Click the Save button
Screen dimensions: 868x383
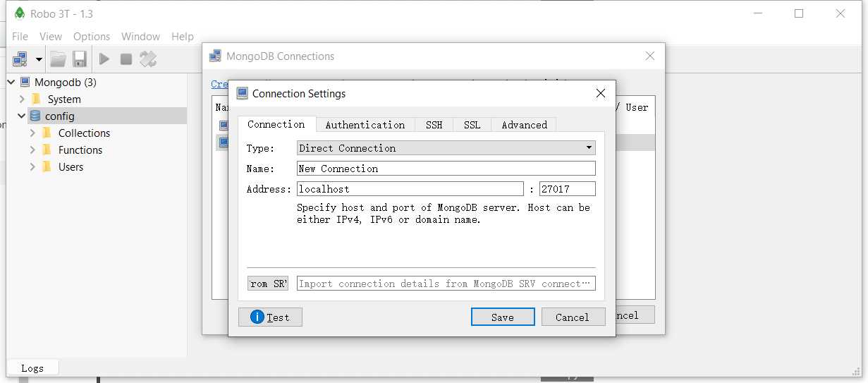coord(503,317)
